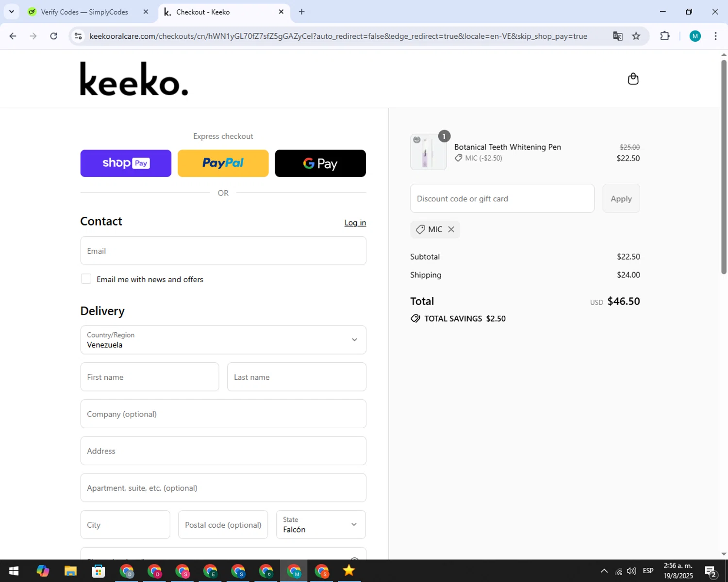Click the Total $46.50 amount

point(624,301)
